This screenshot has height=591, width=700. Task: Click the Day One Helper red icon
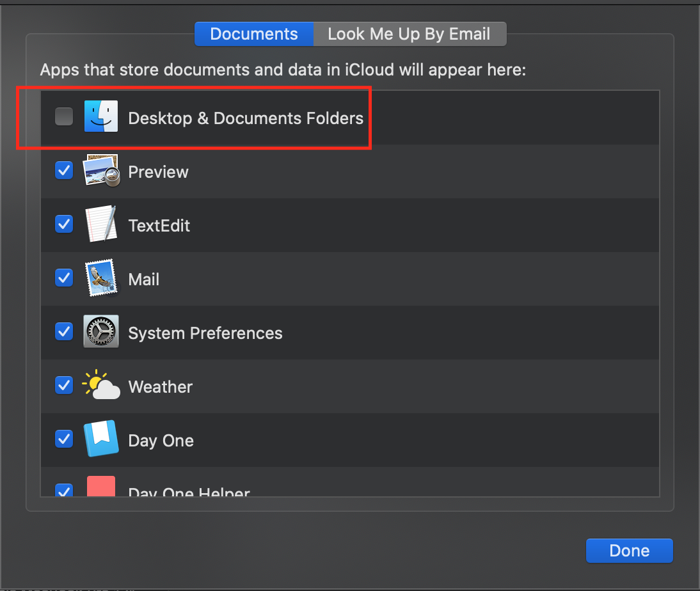tap(101, 486)
